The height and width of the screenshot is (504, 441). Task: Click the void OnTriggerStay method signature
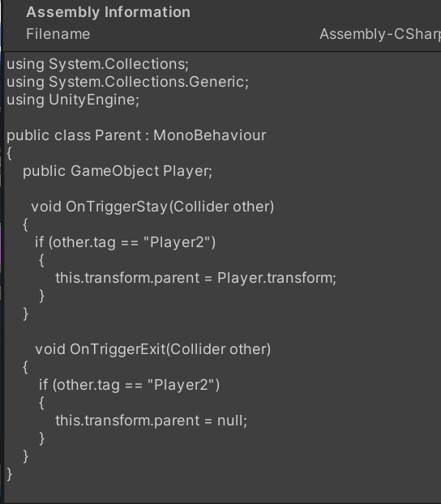point(152,207)
